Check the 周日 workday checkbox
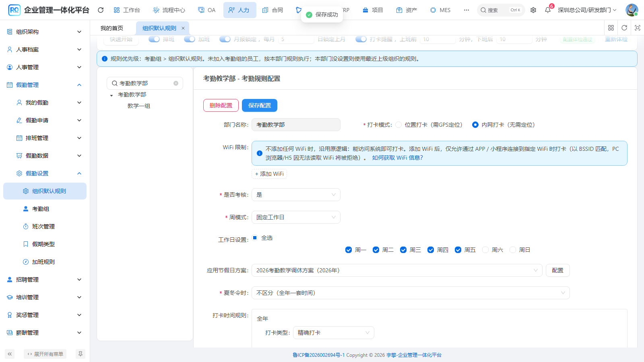644x362 pixels. 513,250
